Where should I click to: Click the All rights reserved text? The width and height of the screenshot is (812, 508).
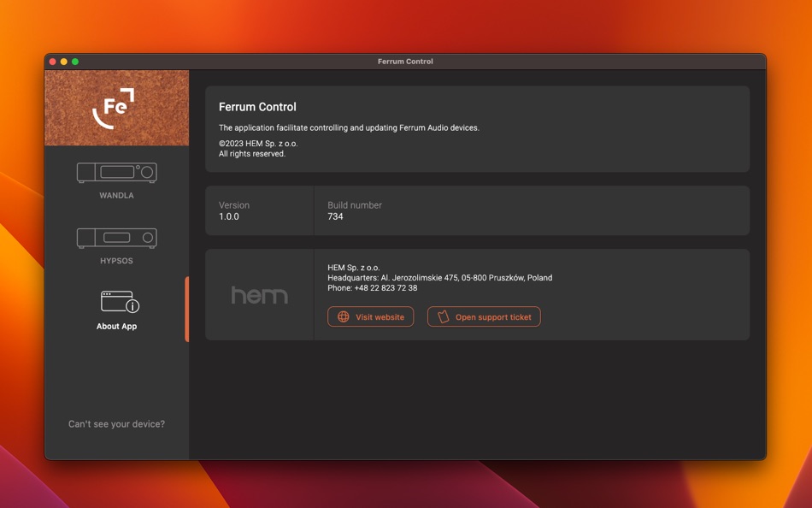tap(251, 154)
